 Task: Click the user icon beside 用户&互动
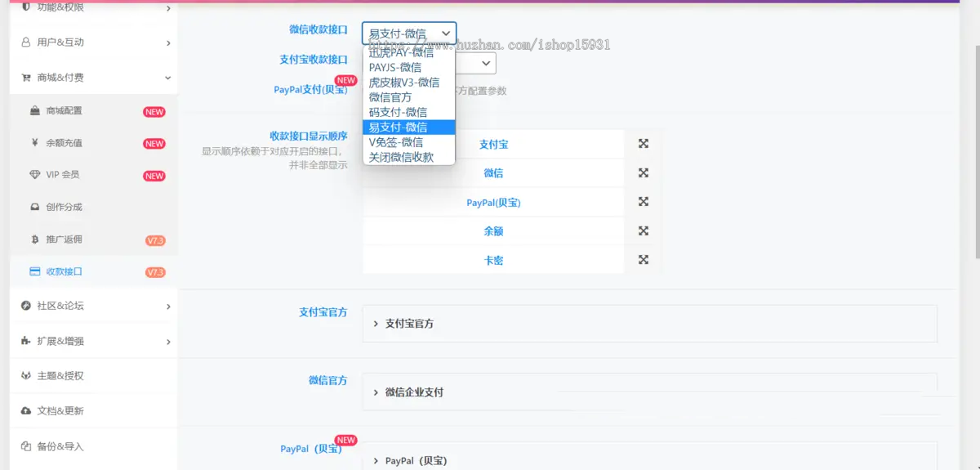pos(26,42)
